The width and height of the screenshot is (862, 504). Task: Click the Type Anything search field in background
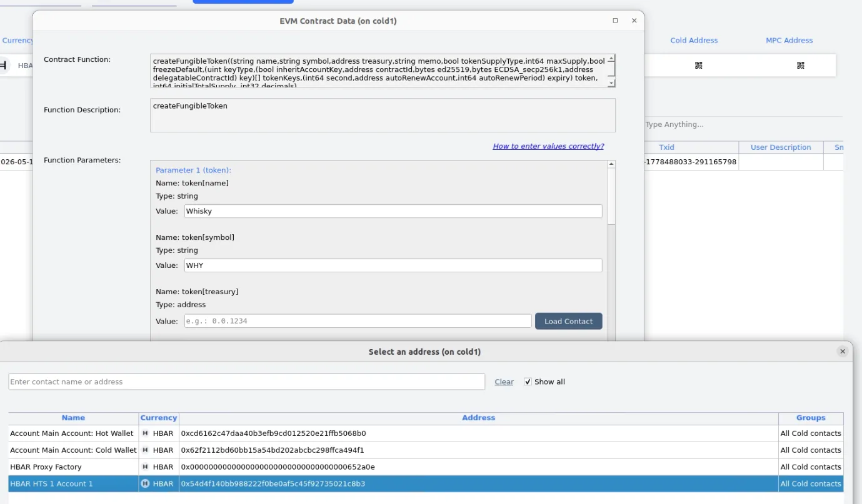pos(743,124)
